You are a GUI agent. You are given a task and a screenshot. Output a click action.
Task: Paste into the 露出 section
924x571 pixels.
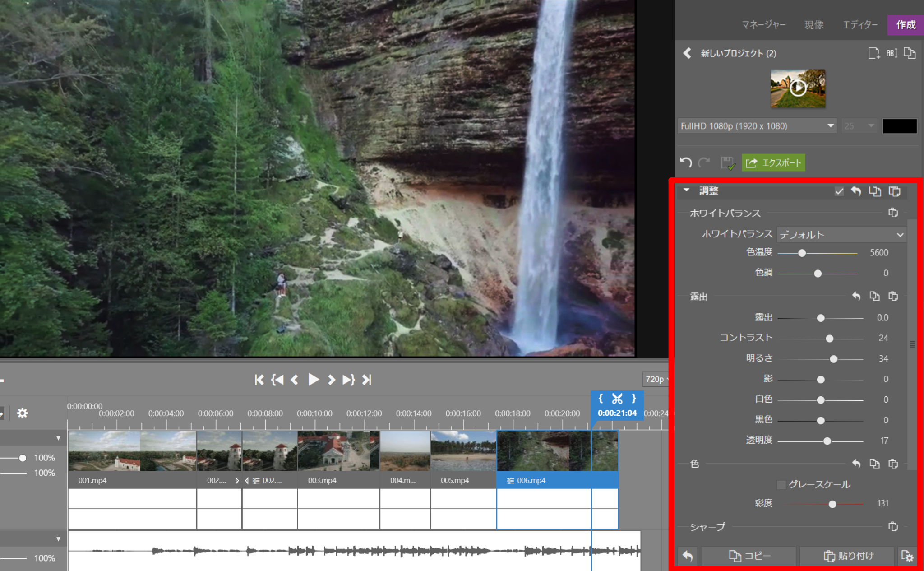click(893, 297)
